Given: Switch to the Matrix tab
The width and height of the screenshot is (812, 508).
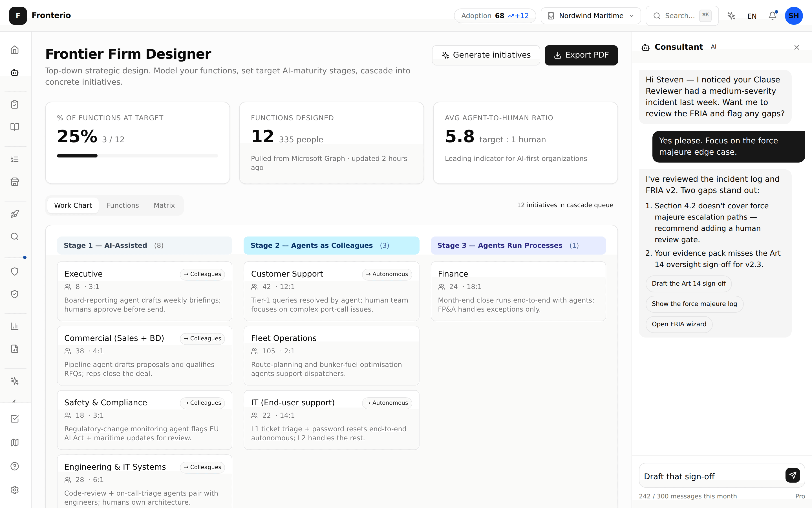Looking at the screenshot, I should point(164,205).
